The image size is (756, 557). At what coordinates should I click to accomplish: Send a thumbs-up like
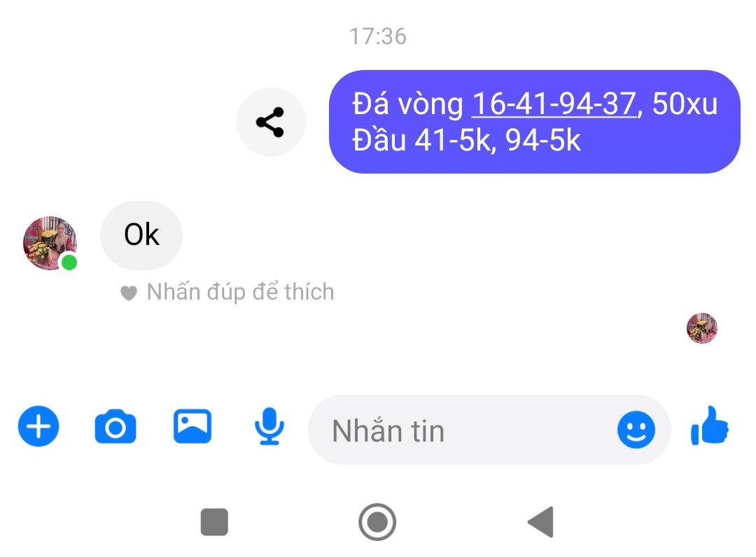coord(709,426)
